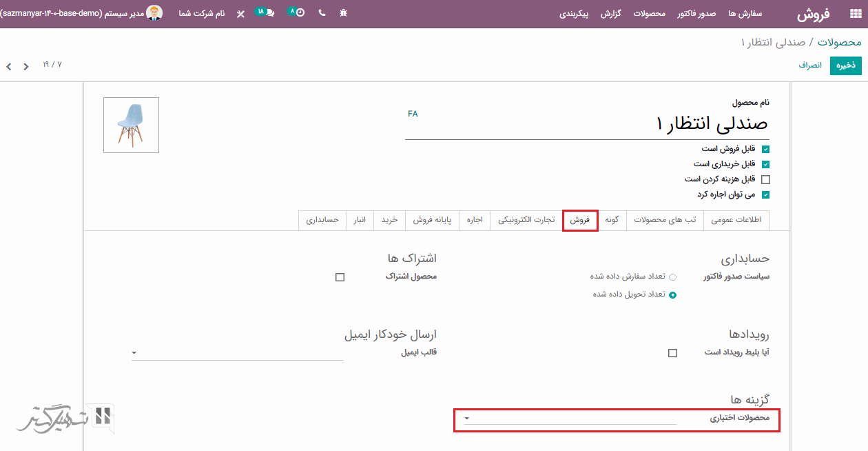Click the wrench tools icon

click(240, 14)
